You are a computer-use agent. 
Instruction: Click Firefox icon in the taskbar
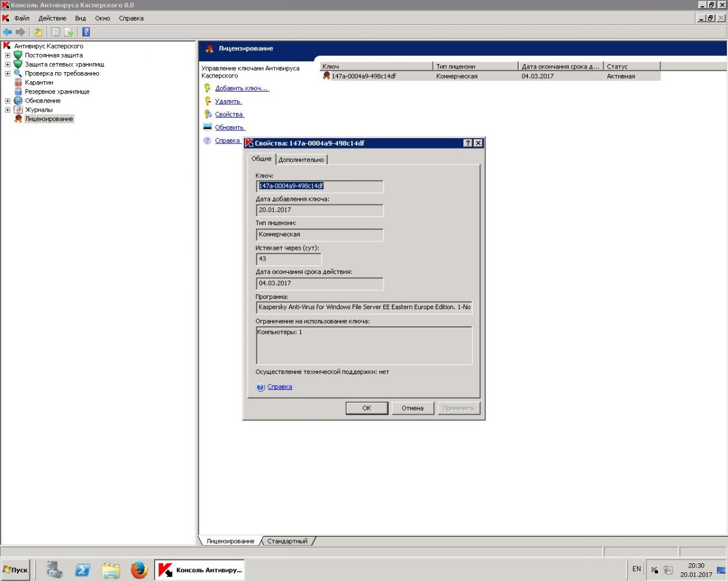click(x=140, y=570)
